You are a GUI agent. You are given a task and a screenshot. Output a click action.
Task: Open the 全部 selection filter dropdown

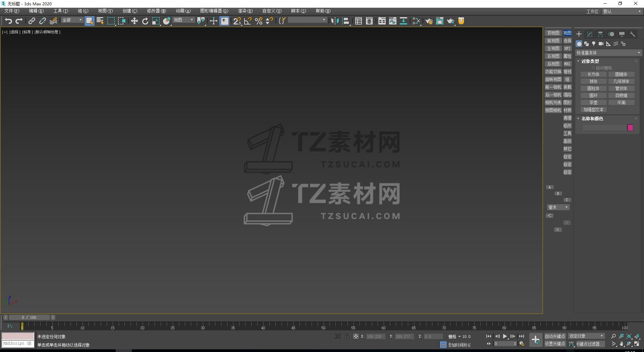click(72, 20)
